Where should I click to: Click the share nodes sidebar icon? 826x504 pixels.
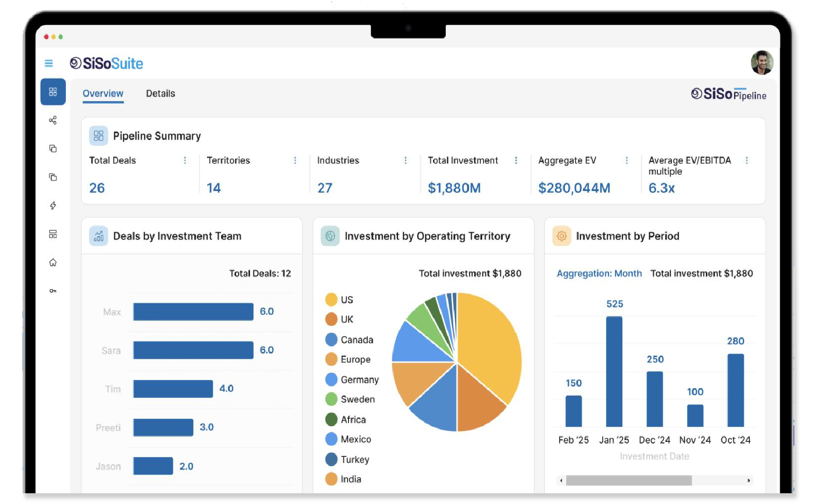[x=53, y=121]
